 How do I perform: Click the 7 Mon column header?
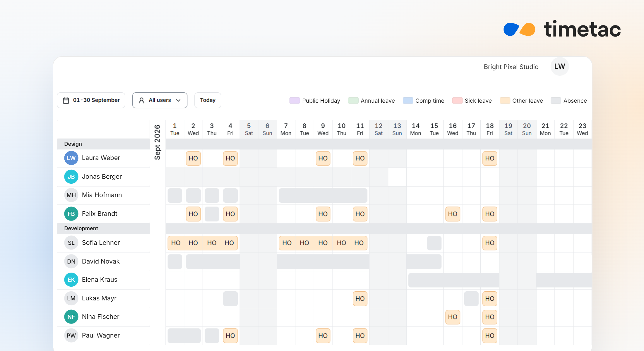click(286, 129)
